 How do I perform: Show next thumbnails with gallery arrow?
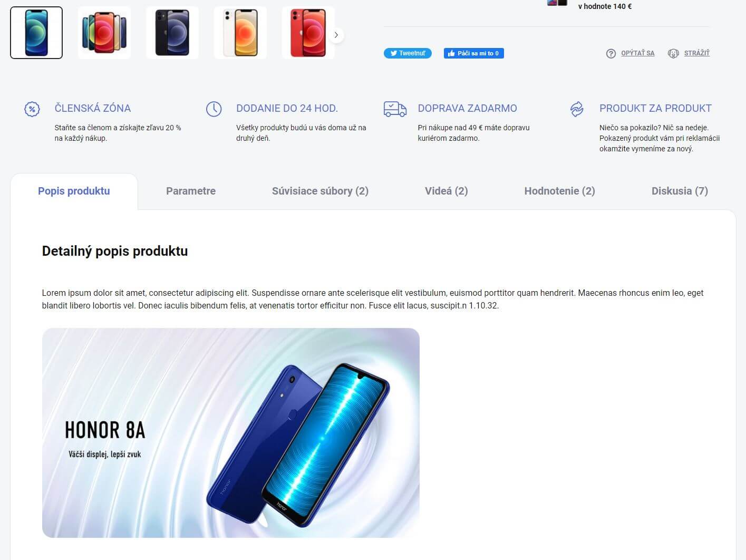pos(336,35)
